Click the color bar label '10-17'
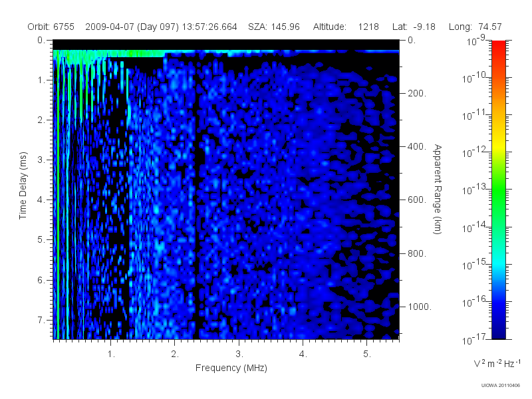 pos(474,338)
